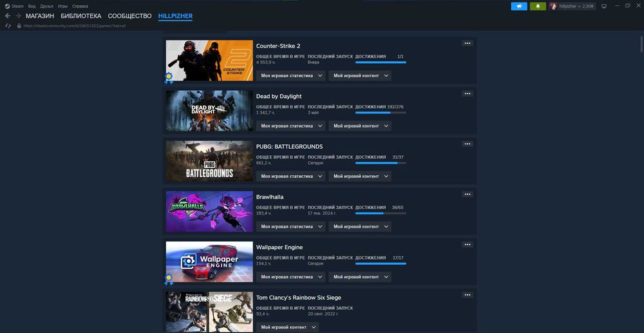This screenshot has width=644, height=333.
Task: Click Wallpaper Engine cover image
Action: [209, 262]
